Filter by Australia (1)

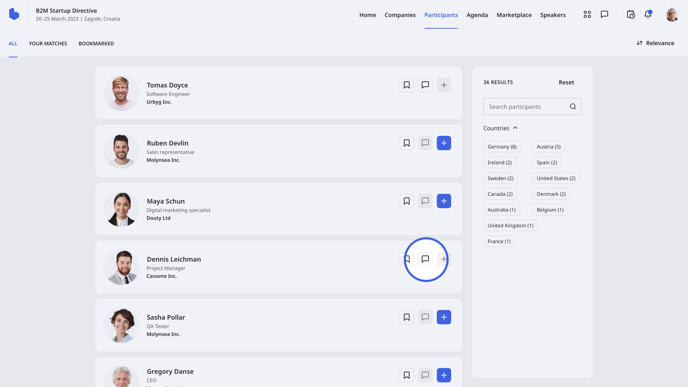tap(501, 210)
